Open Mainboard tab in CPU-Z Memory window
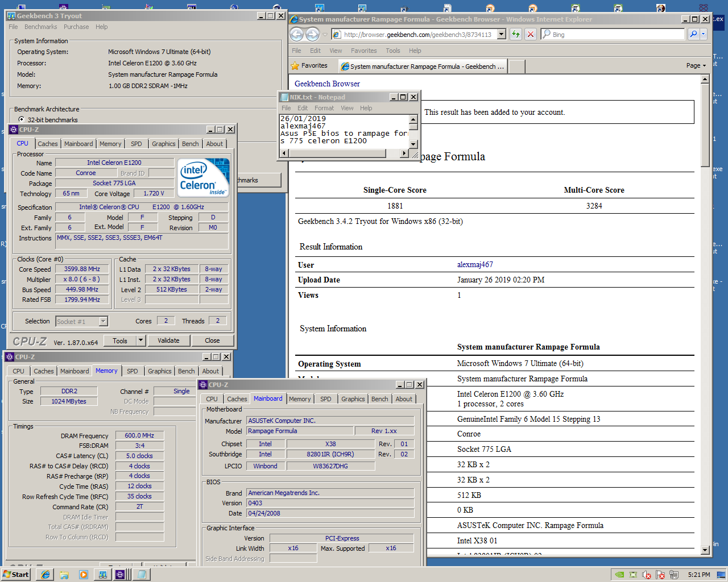 pyautogui.click(x=75, y=371)
